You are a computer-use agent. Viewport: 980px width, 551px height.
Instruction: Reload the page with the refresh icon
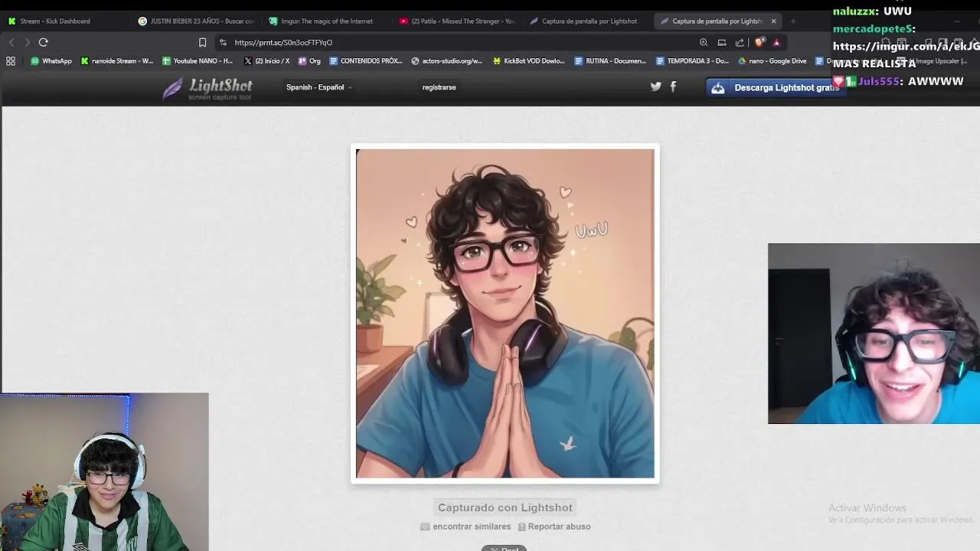pyautogui.click(x=44, y=42)
